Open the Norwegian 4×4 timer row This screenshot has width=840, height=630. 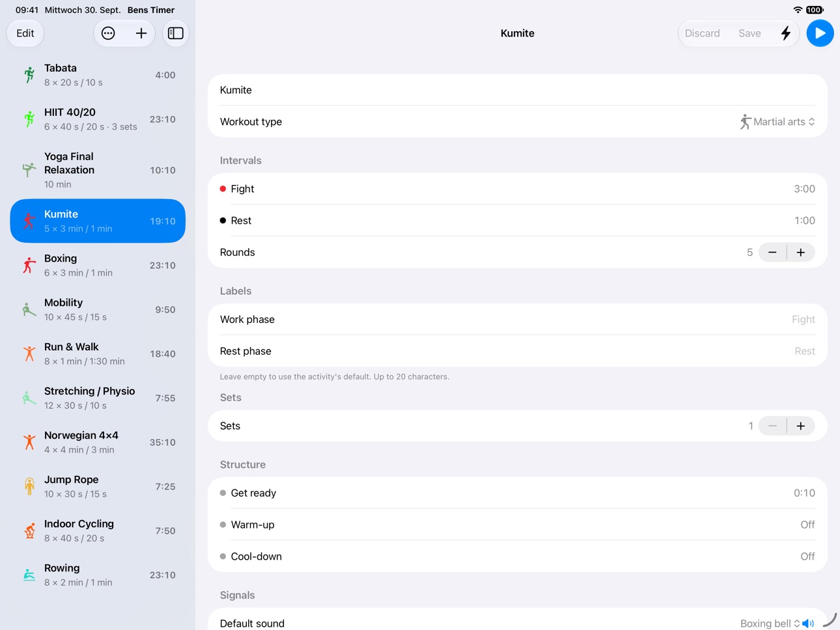[x=98, y=442]
